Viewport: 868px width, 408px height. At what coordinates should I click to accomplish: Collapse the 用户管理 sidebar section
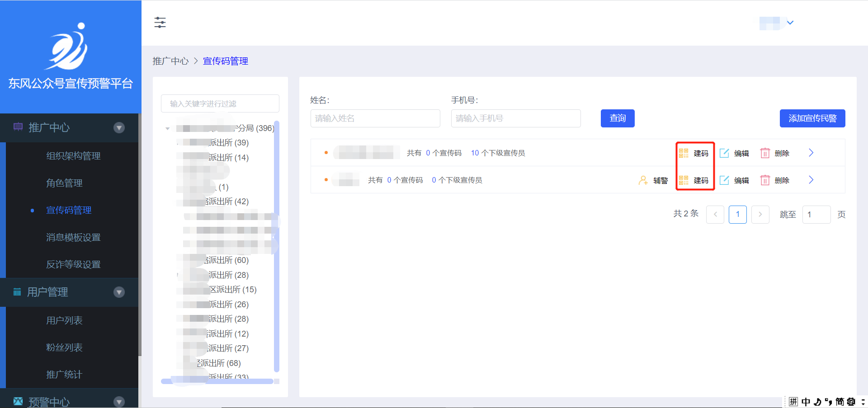tap(119, 292)
